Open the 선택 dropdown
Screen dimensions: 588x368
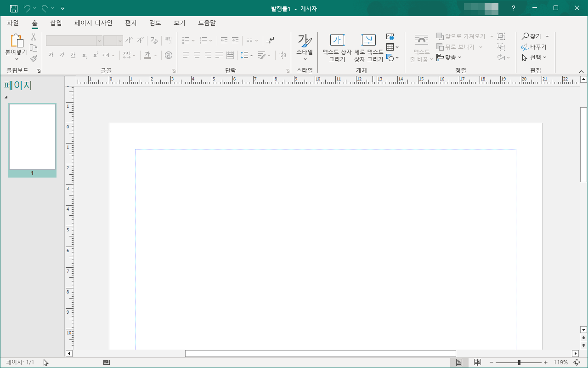(534, 57)
